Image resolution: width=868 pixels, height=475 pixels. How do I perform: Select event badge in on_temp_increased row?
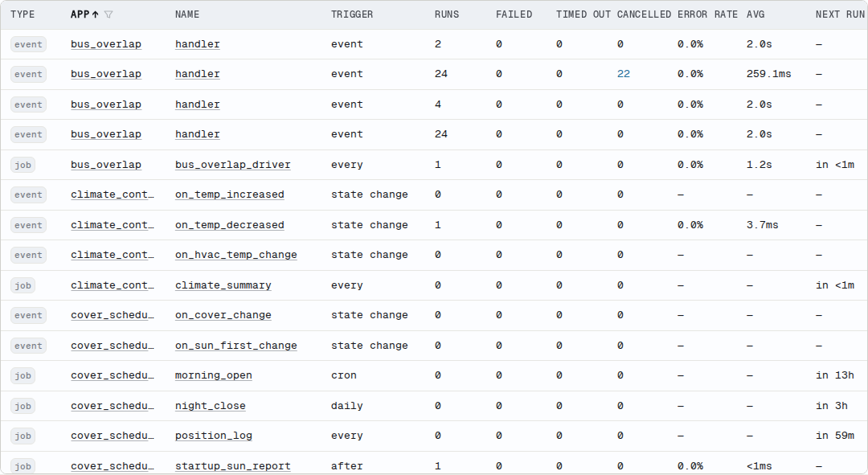(x=28, y=195)
